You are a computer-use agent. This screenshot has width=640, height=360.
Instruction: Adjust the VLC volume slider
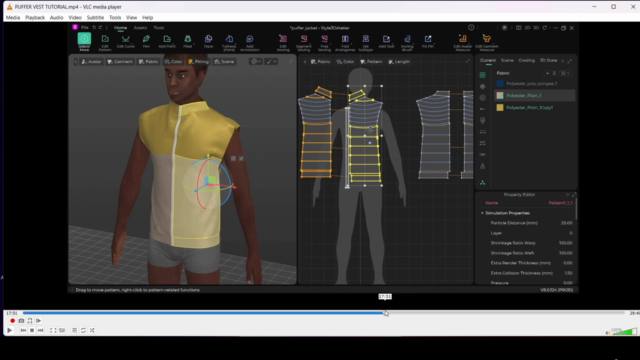point(624,331)
